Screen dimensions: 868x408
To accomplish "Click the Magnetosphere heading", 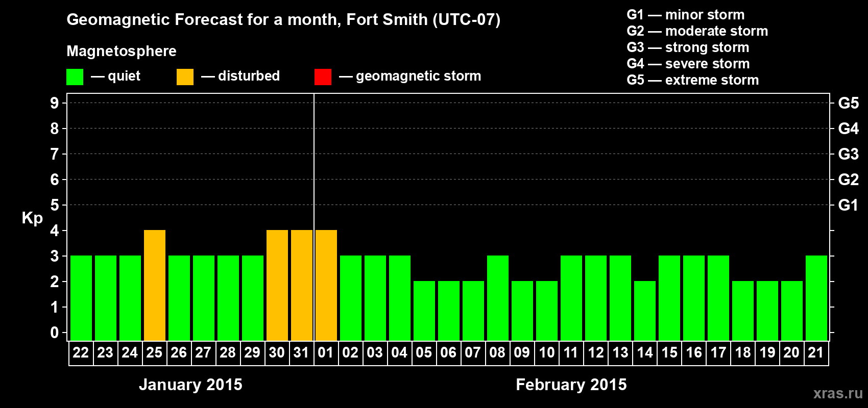I will 122,51.
